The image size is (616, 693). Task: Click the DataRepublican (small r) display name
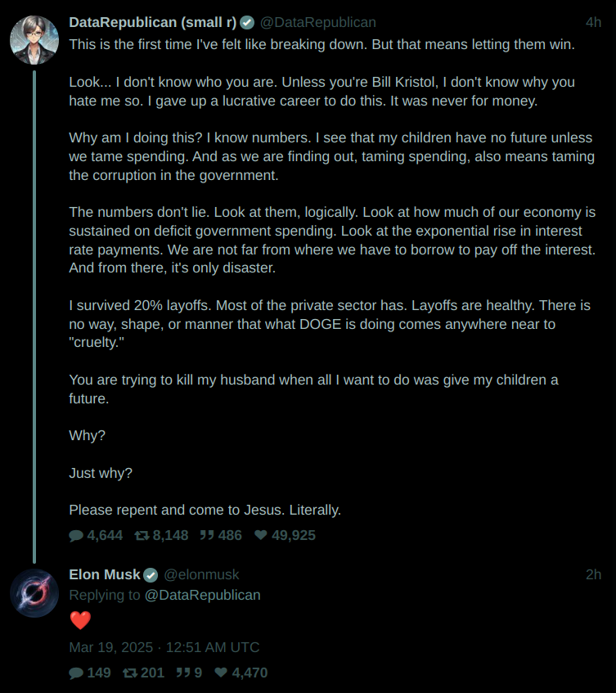point(153,22)
